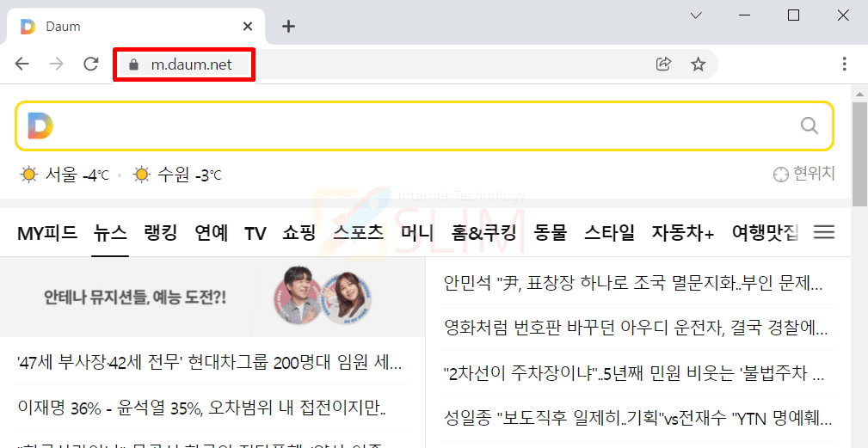Select the 뉴스 tab
This screenshot has width=868, height=448.
pos(110,233)
